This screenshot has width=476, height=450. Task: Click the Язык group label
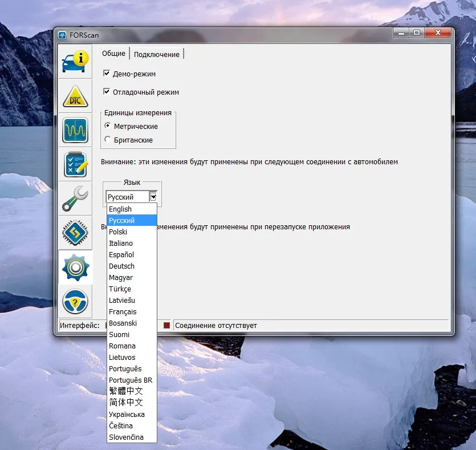tap(132, 182)
